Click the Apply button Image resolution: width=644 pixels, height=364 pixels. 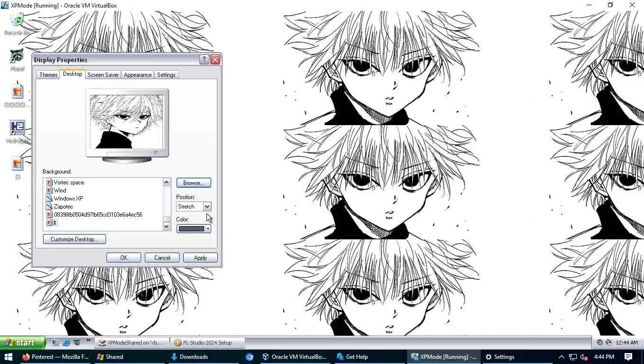200,258
